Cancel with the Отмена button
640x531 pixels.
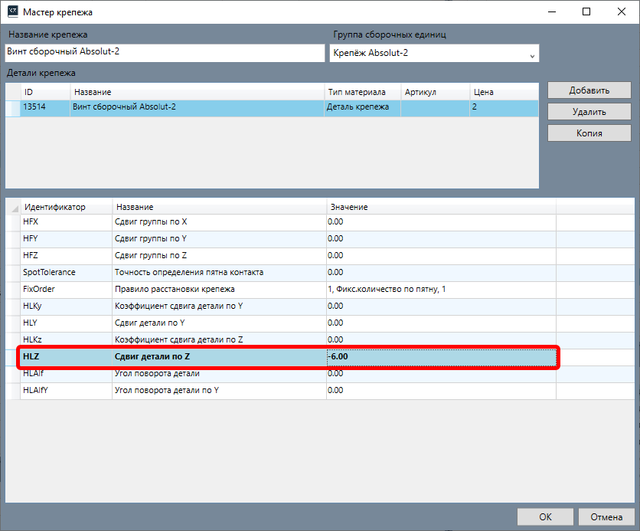[606, 517]
